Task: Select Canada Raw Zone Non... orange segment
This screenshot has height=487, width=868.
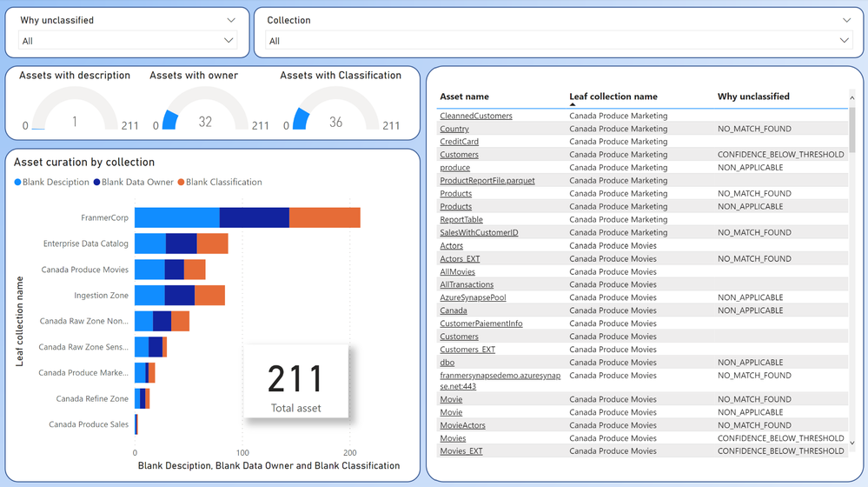Action: pos(181,322)
